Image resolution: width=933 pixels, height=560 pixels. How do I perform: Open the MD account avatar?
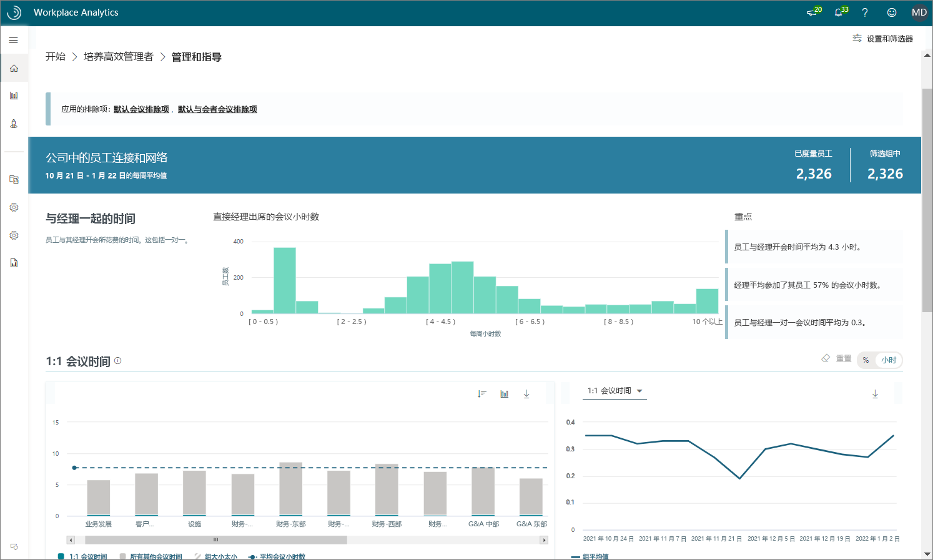[x=919, y=12]
